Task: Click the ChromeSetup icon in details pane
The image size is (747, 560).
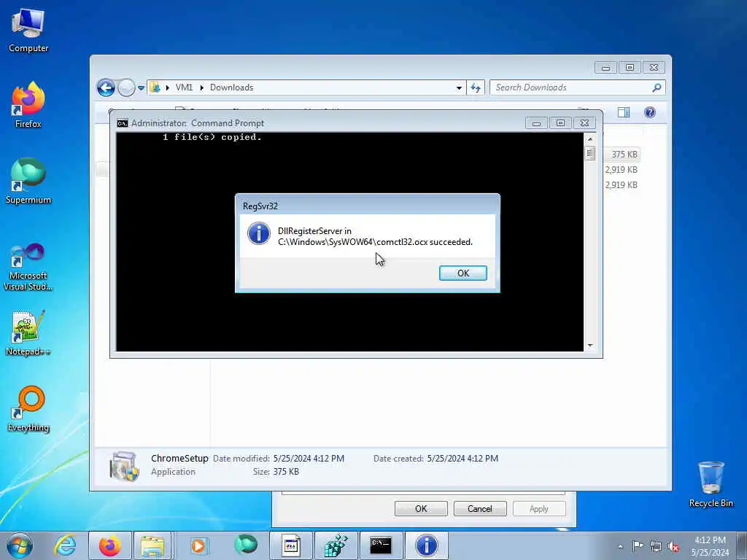Action: [x=124, y=466]
